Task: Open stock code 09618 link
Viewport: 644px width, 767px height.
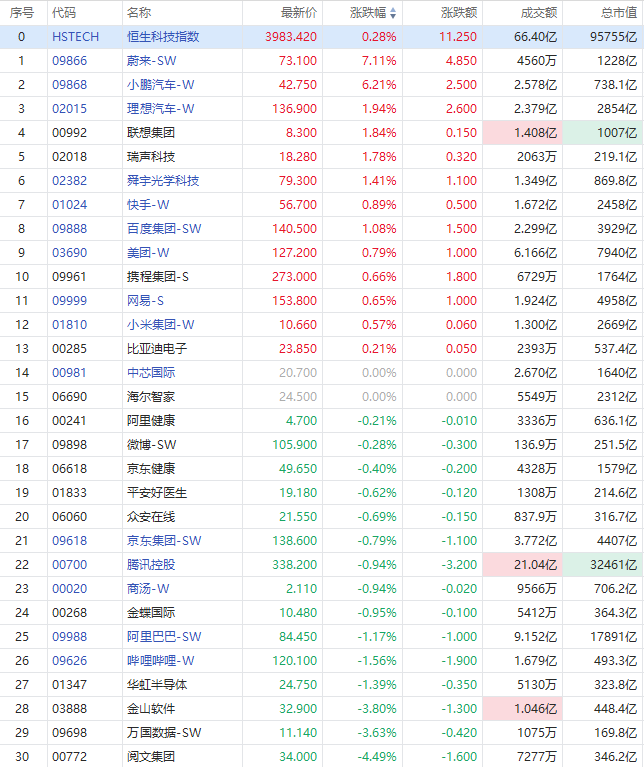Action: pyautogui.click(x=69, y=540)
